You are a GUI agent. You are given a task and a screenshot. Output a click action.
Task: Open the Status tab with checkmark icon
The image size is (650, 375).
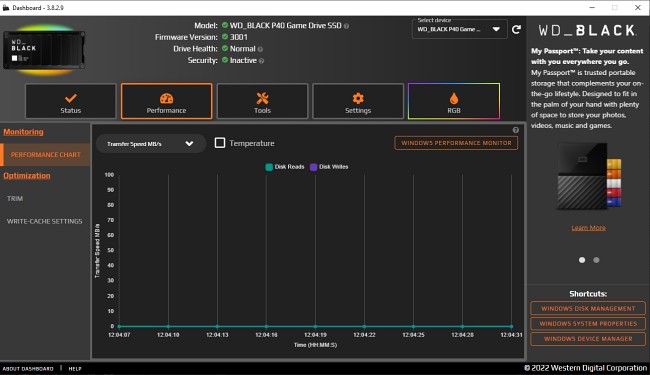coord(70,101)
